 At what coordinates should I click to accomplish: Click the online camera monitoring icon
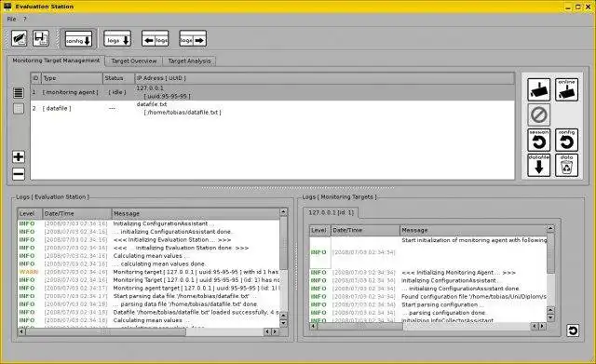click(x=566, y=89)
